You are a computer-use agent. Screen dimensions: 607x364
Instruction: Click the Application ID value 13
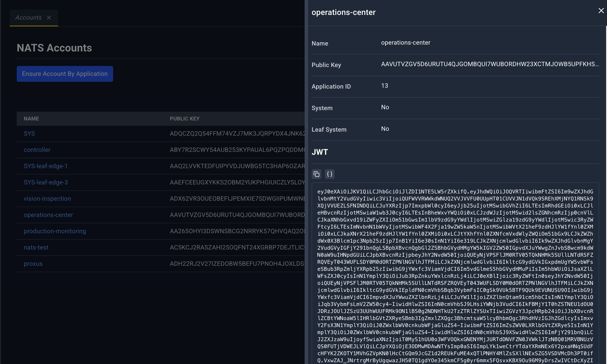pos(384,86)
